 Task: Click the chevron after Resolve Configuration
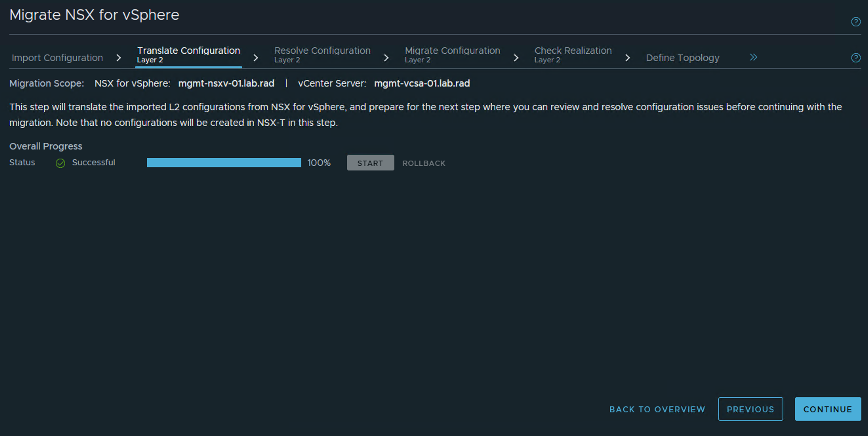point(386,58)
